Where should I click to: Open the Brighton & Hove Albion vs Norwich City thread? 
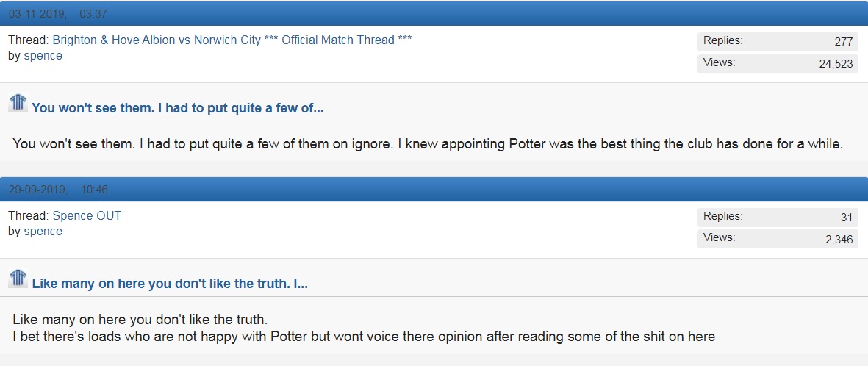click(232, 40)
